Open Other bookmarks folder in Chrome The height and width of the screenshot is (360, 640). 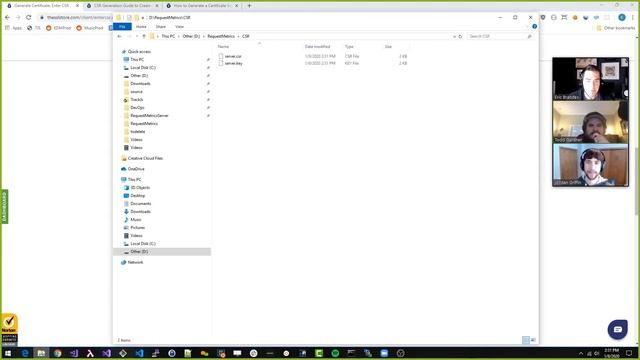(x=616, y=28)
